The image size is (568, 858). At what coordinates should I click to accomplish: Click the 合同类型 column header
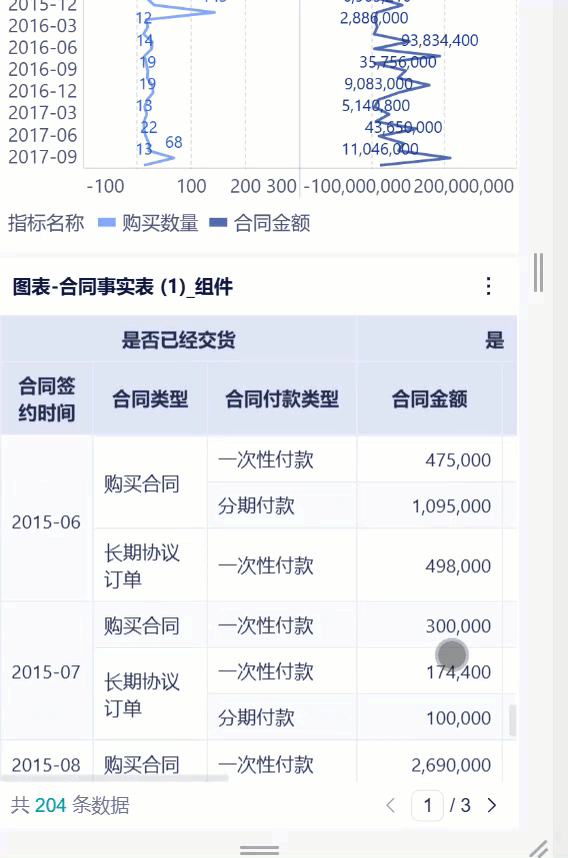pyautogui.click(x=150, y=399)
